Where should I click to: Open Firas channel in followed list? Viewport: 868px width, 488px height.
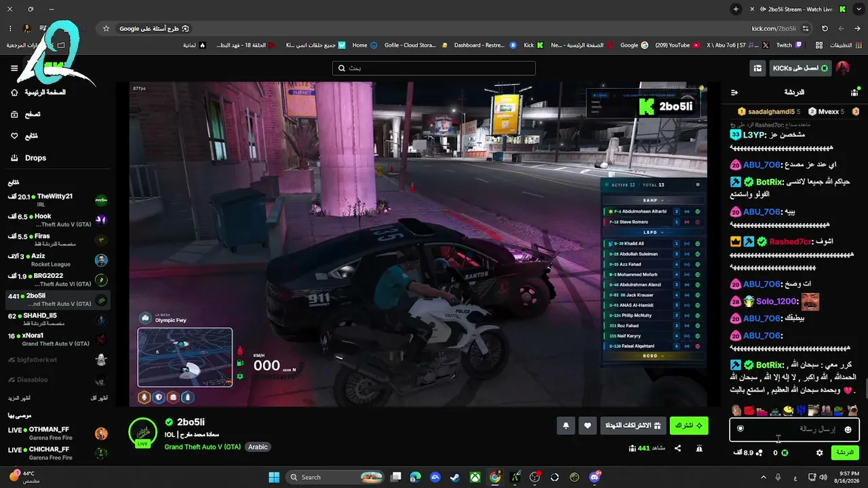[57, 240]
